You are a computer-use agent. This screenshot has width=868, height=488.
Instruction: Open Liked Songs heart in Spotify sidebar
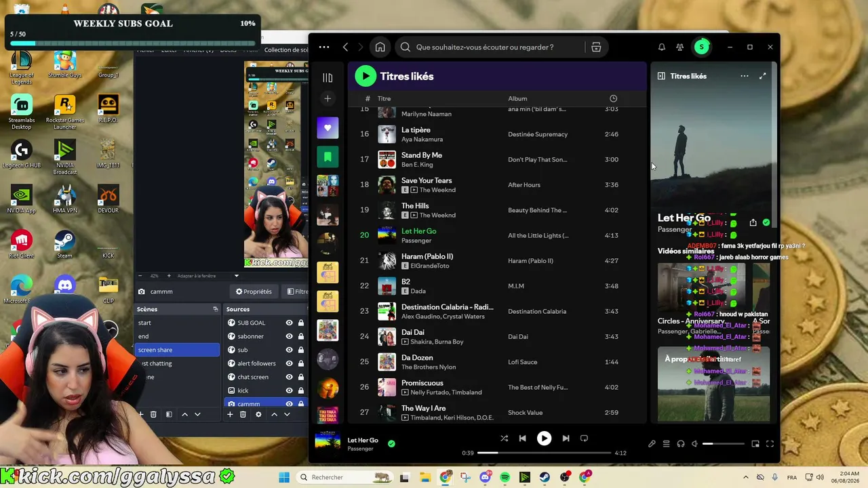tap(328, 128)
